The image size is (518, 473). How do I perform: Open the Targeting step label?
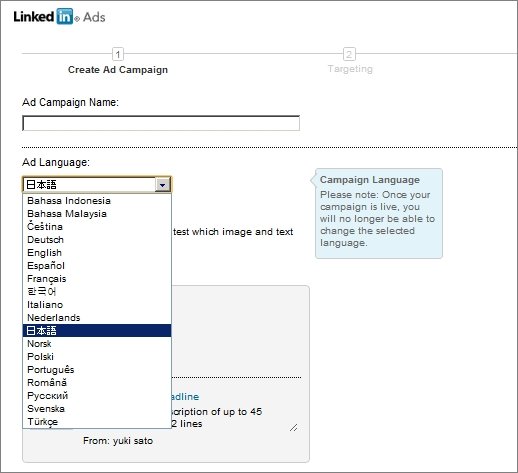350,69
